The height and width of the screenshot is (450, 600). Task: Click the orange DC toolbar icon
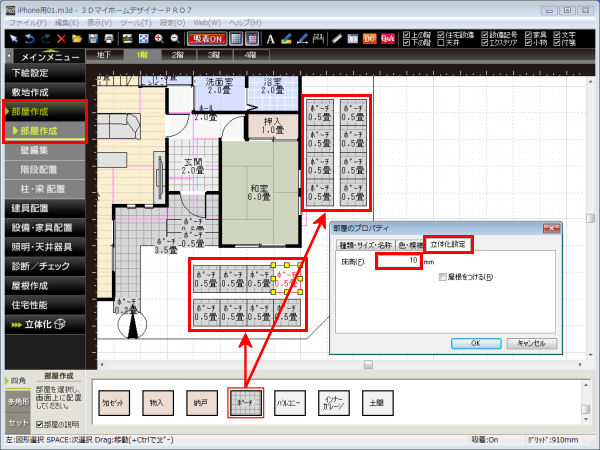pos(370,38)
